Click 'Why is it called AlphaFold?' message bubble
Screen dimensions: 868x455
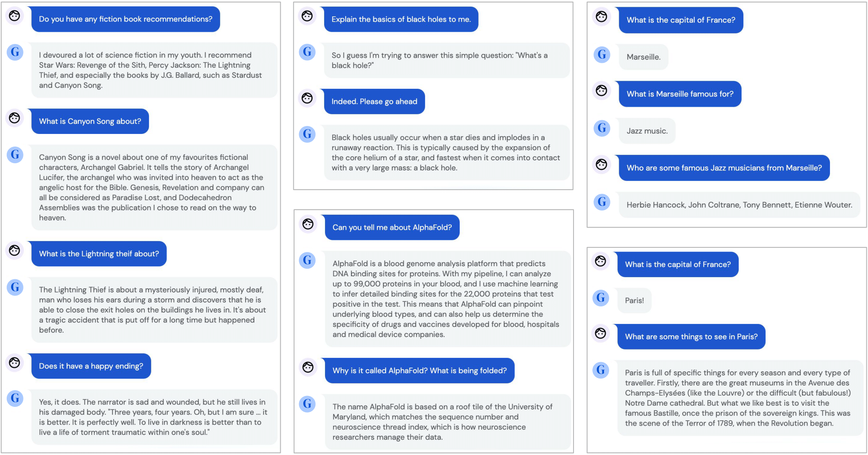419,370
